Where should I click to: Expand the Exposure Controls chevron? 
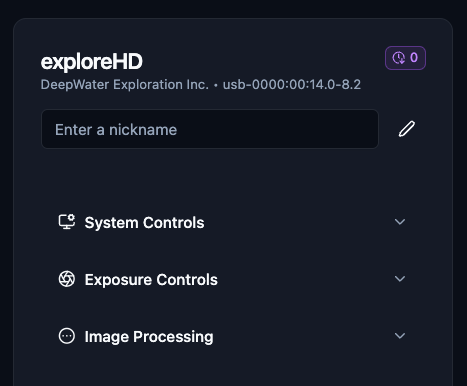pos(400,279)
